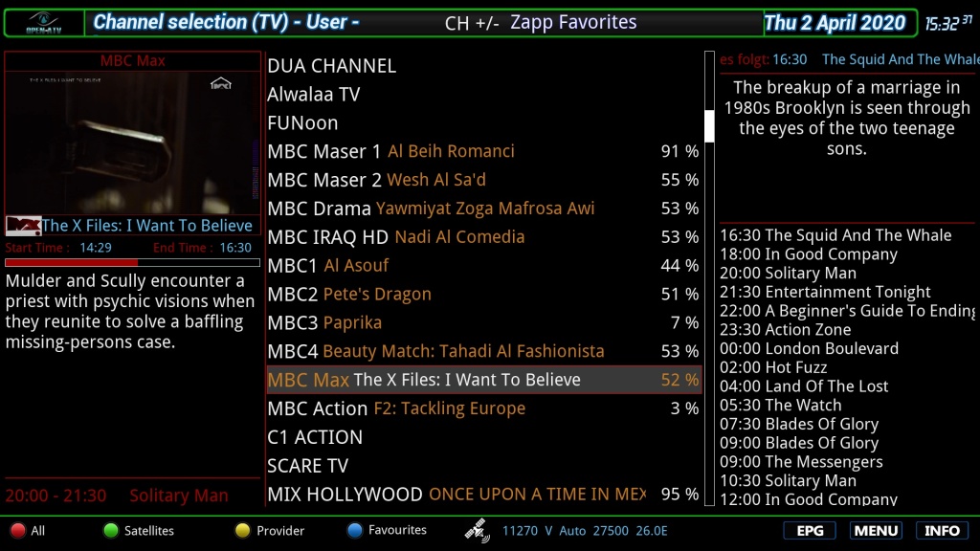Click the Satellites label in bottom bar
The image size is (980, 551).
point(148,530)
